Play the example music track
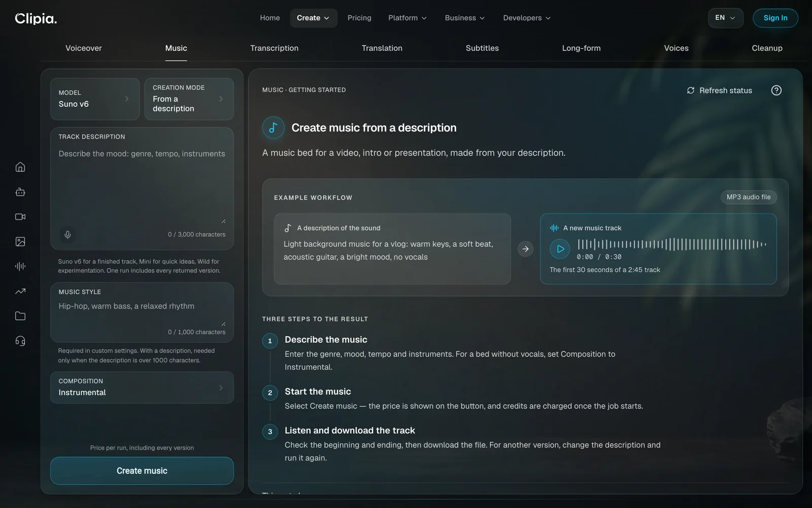Image resolution: width=812 pixels, height=508 pixels. click(x=560, y=249)
